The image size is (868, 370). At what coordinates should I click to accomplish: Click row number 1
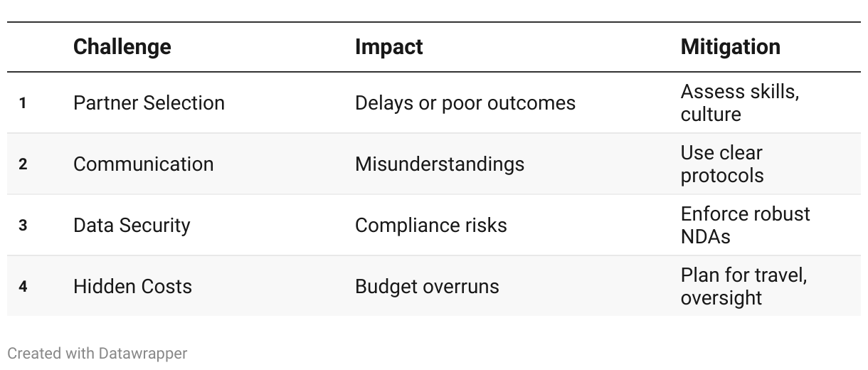pyautogui.click(x=23, y=103)
